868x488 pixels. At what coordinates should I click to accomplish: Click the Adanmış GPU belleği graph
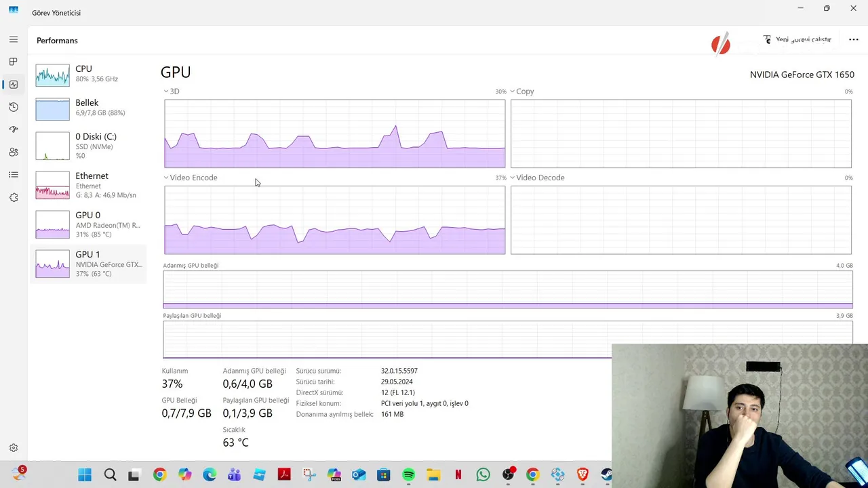508,289
